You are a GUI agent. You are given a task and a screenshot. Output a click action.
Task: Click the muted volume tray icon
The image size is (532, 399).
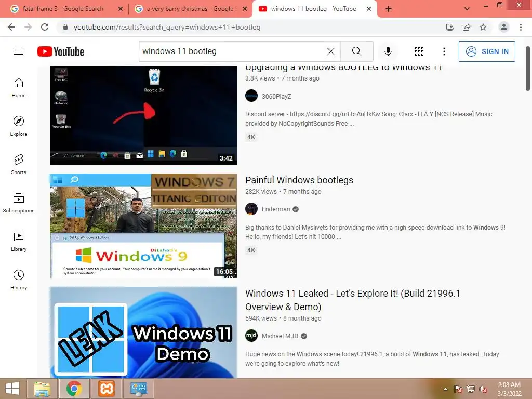[483, 389]
